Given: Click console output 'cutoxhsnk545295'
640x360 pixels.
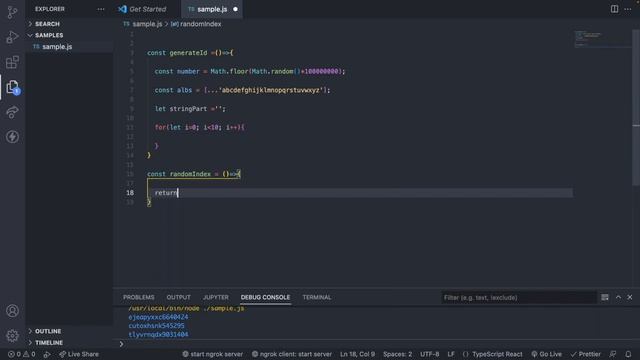Looking at the screenshot, I should [x=156, y=326].
